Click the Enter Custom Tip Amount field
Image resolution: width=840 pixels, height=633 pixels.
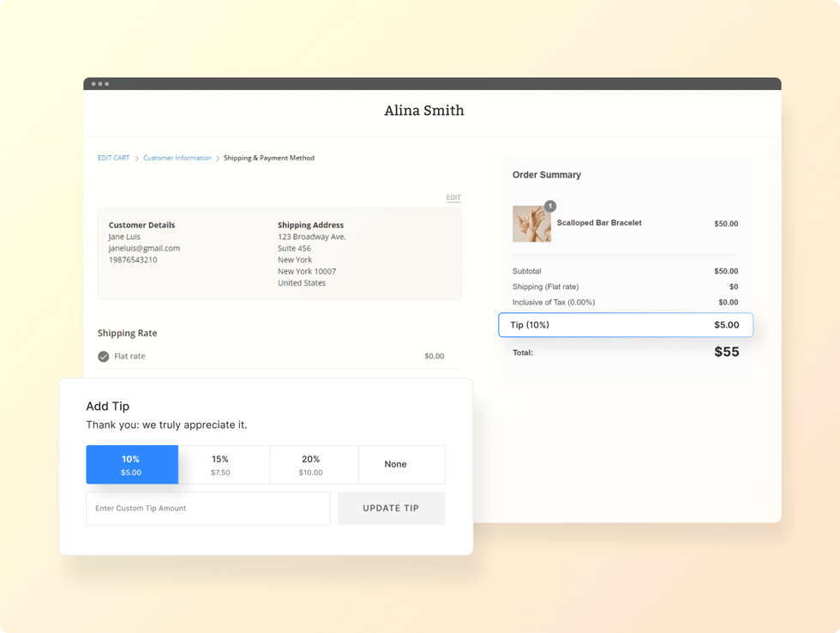[x=207, y=508]
